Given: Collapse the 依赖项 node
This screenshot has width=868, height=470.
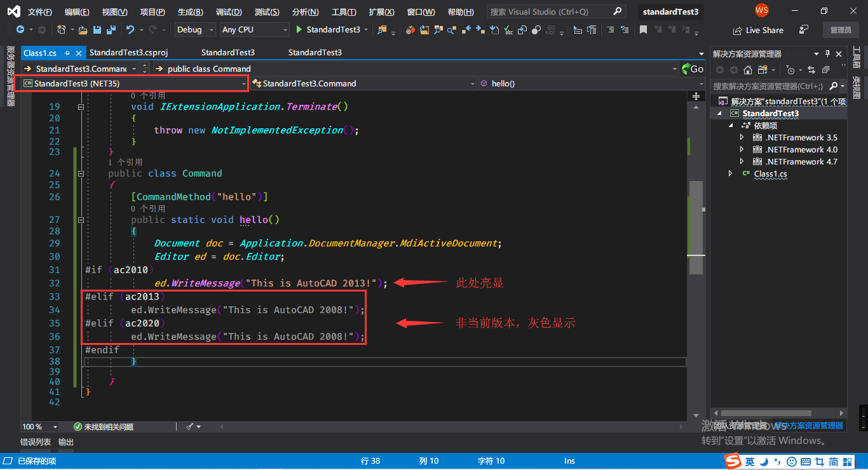Looking at the screenshot, I should click(x=731, y=126).
